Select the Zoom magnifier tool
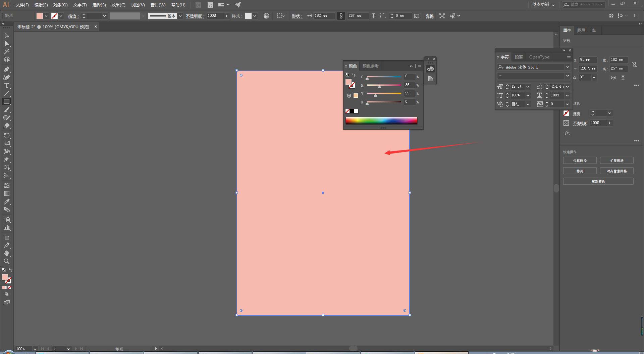 [x=6, y=262]
